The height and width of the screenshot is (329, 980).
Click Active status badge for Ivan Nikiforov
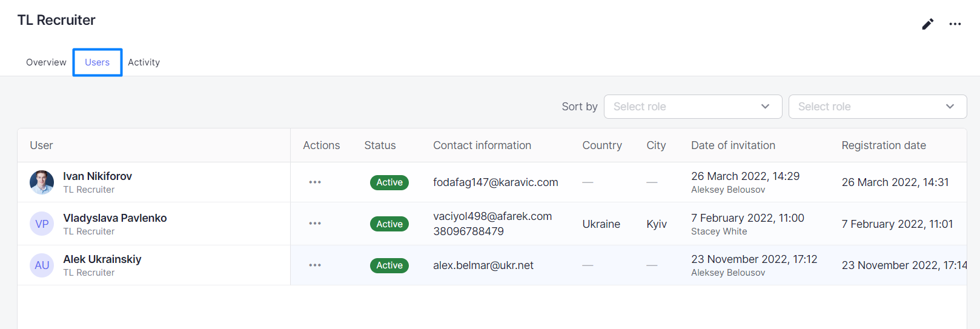point(389,182)
